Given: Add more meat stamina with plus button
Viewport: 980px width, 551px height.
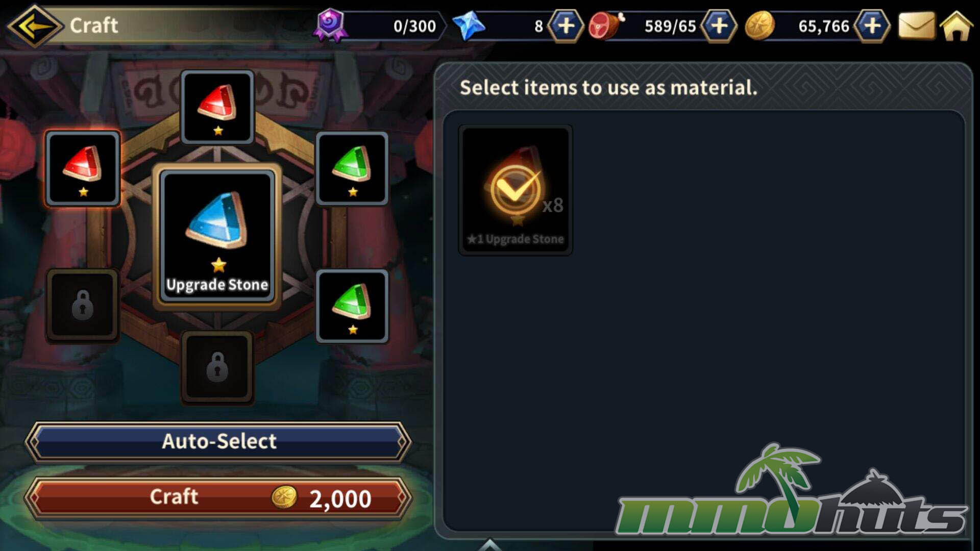Looking at the screenshot, I should pyautogui.click(x=719, y=26).
